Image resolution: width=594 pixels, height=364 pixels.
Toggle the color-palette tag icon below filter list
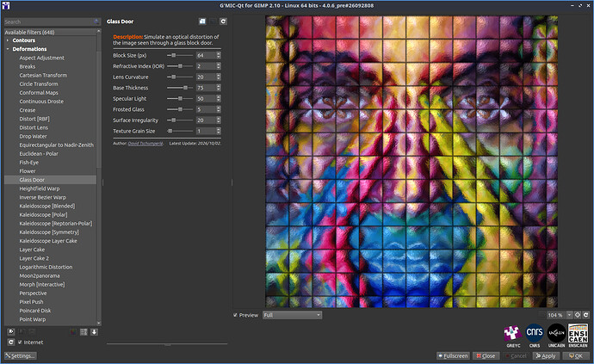(x=73, y=332)
